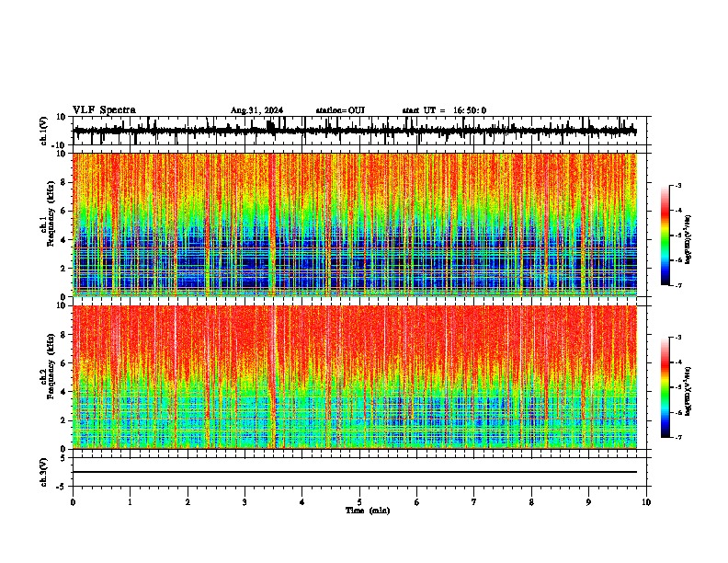Viewport: 728px width, 563px height.
Task: Click time-axis tick label "6"
Action: tap(417, 502)
